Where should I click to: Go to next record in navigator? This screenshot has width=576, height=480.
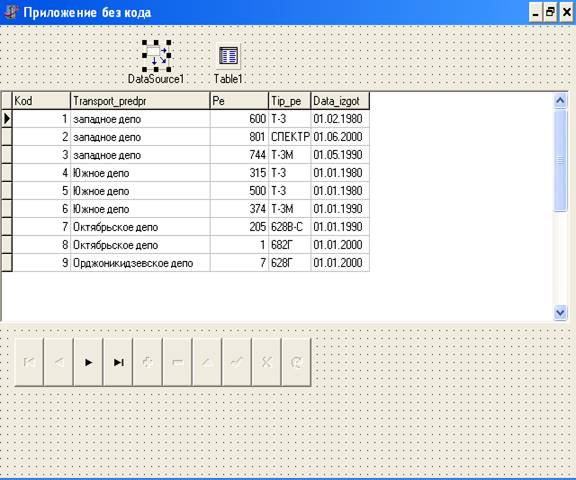click(88, 362)
